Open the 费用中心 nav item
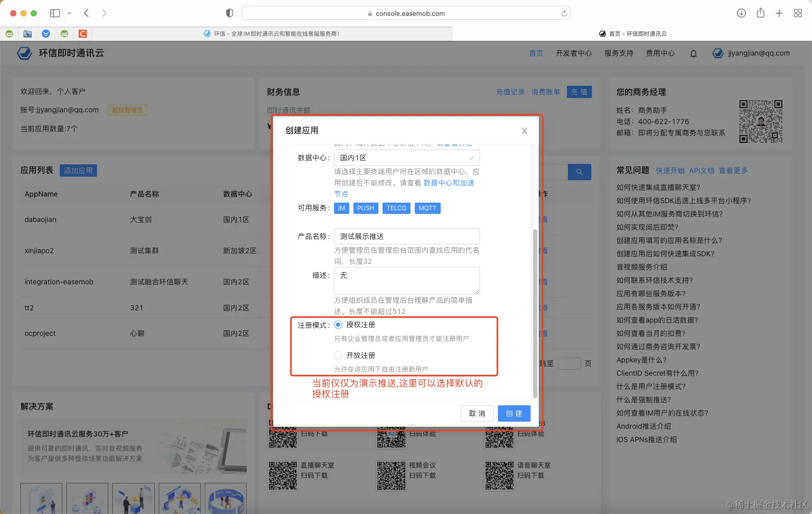Viewport: 812px width, 514px height. click(660, 53)
